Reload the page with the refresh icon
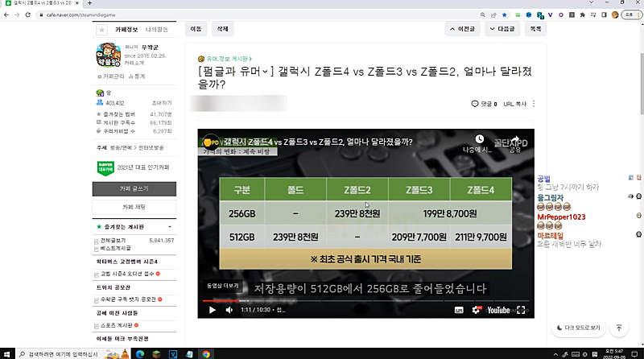The width and height of the screenshot is (644, 359). 28,14
